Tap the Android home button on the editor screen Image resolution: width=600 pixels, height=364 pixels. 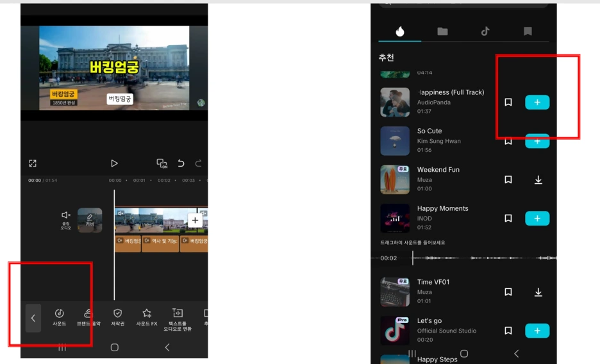pos(114,347)
